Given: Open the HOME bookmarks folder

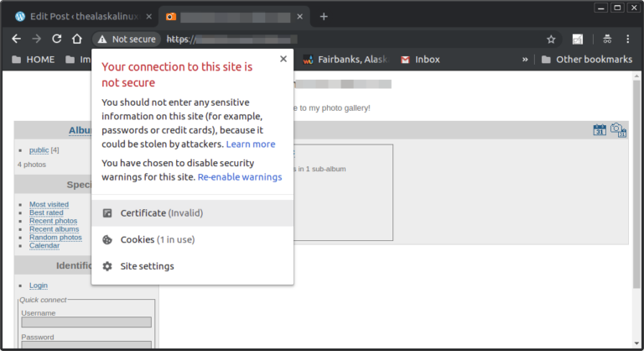Looking at the screenshot, I should (x=32, y=60).
